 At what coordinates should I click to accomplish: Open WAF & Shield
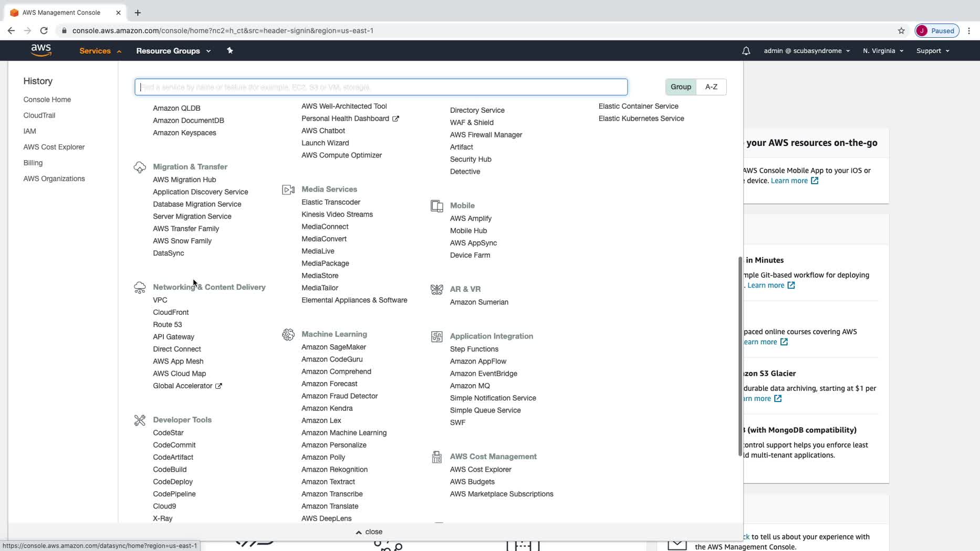pyautogui.click(x=472, y=122)
